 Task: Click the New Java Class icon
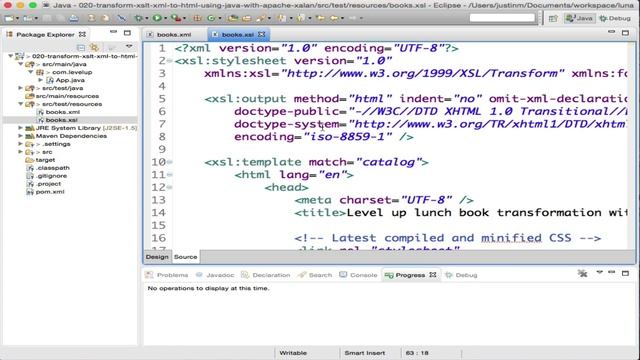(x=211, y=18)
